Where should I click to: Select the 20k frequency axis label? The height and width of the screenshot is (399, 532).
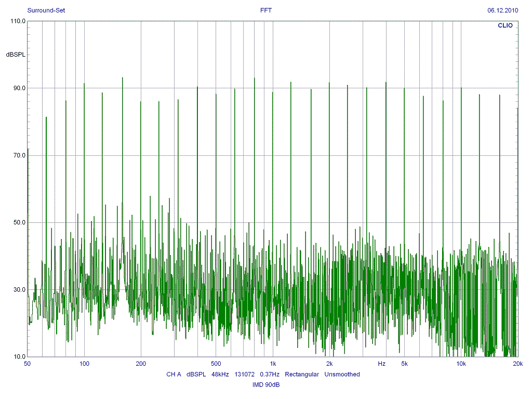coord(516,364)
